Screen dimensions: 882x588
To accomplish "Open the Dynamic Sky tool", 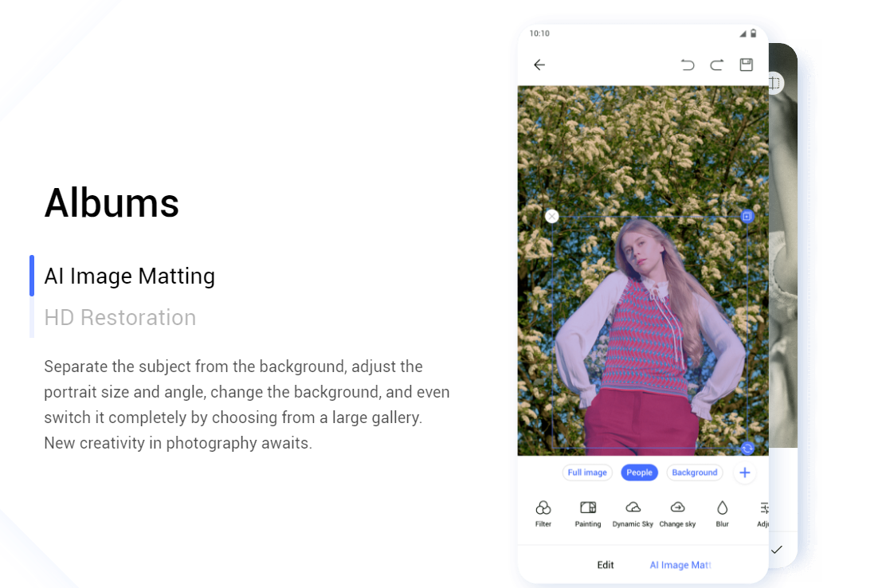I will pos(633,513).
